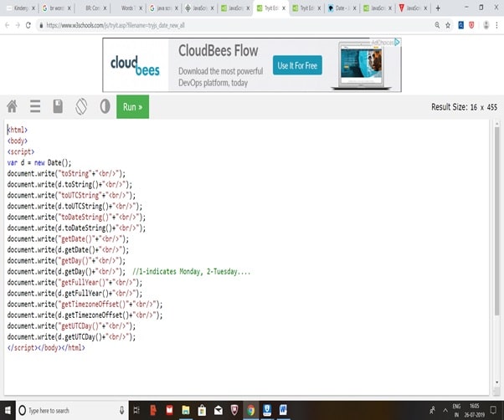Toggle dark theme with the half-circle icon
This screenshot has height=420, width=504.
[x=105, y=106]
